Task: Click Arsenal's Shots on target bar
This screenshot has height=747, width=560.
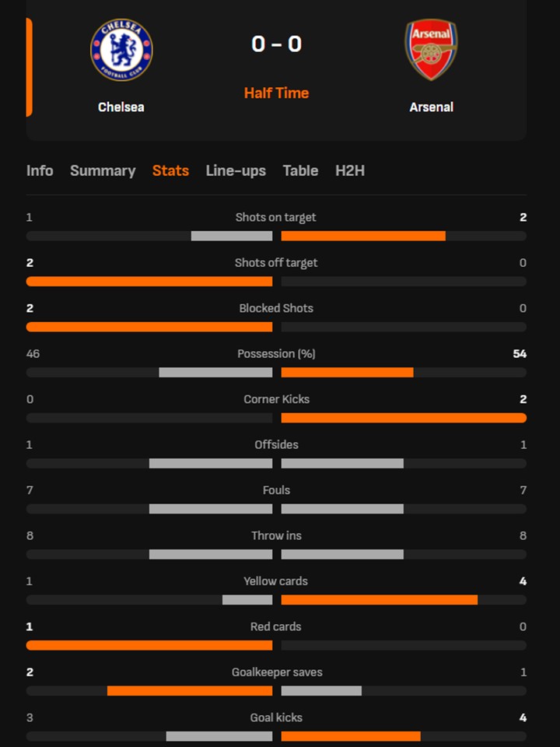Action: coord(362,234)
